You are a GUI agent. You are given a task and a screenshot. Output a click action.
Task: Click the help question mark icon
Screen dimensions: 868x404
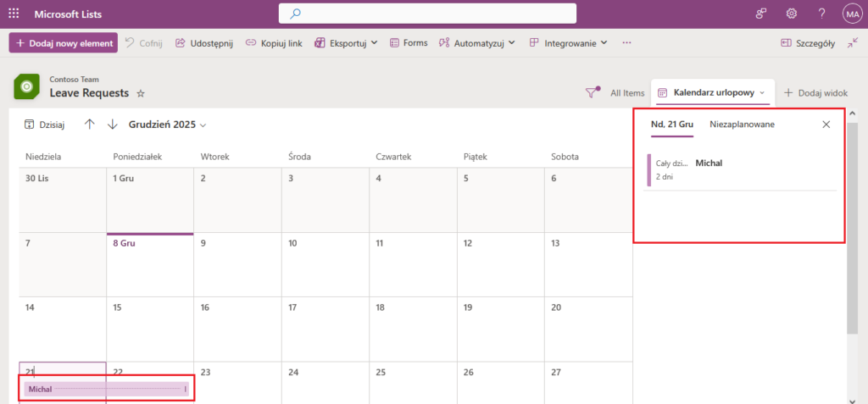(821, 14)
